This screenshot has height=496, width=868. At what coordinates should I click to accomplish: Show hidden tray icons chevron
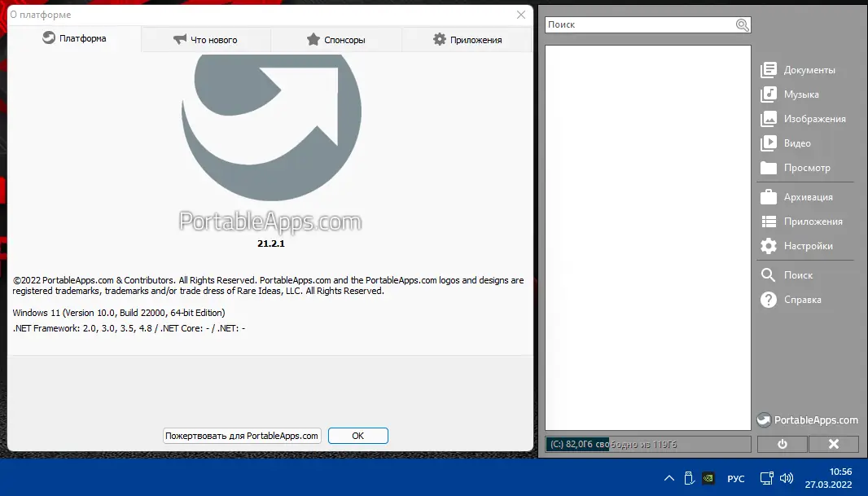pyautogui.click(x=669, y=478)
